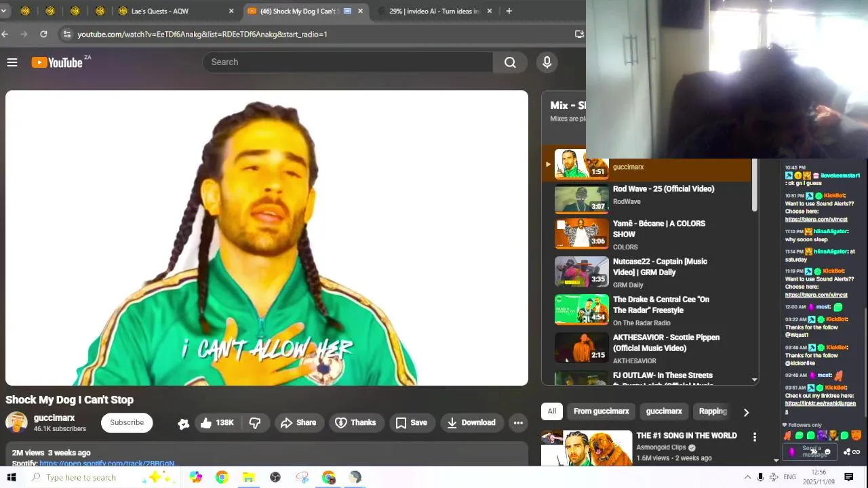This screenshot has width=868, height=488.
Task: Go to YouTube home via logo
Action: 56,62
